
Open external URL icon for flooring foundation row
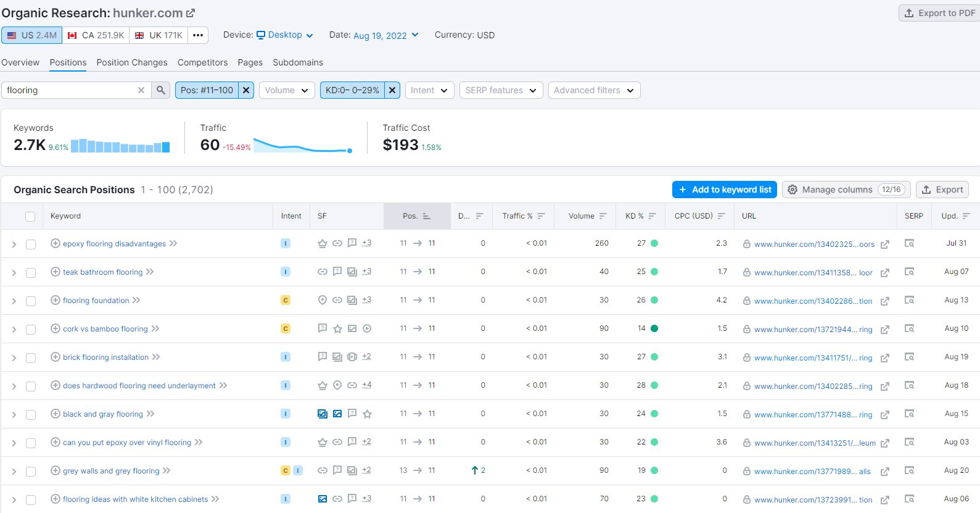coord(885,301)
